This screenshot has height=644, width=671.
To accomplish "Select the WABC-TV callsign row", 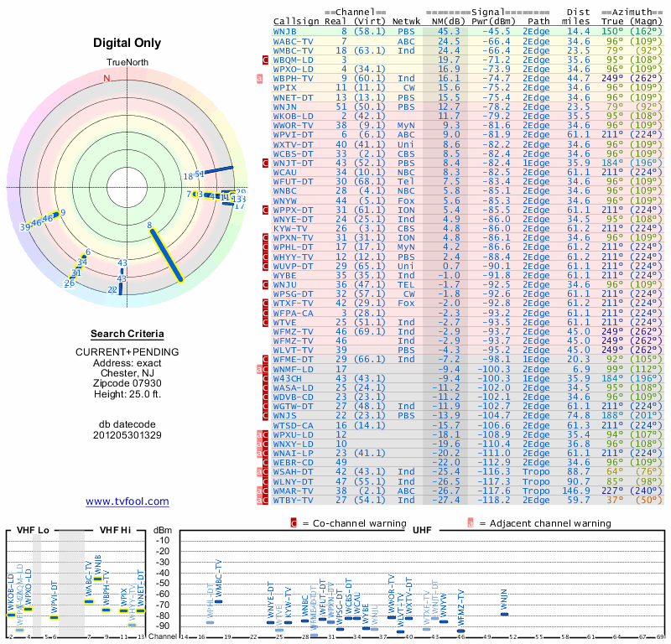I will pyautogui.click(x=294, y=40).
